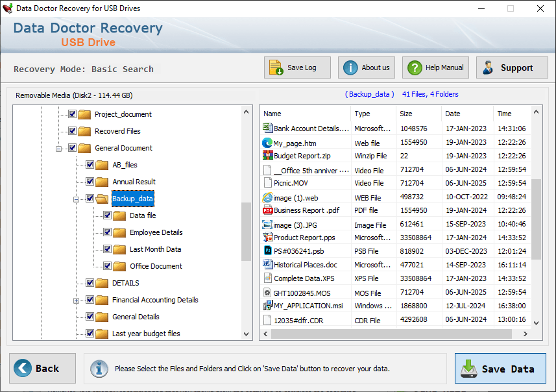Screen dimensions: 556x392
Task: Toggle the General Document checkbox
Action: click(x=72, y=147)
